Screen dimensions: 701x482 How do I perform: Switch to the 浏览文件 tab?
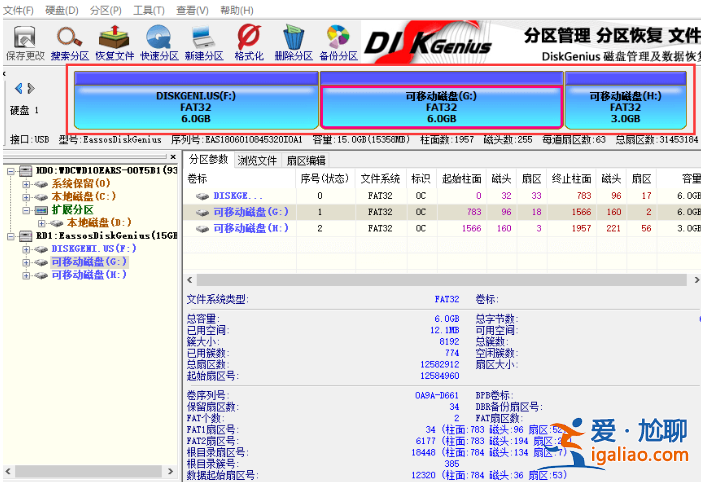coord(257,160)
